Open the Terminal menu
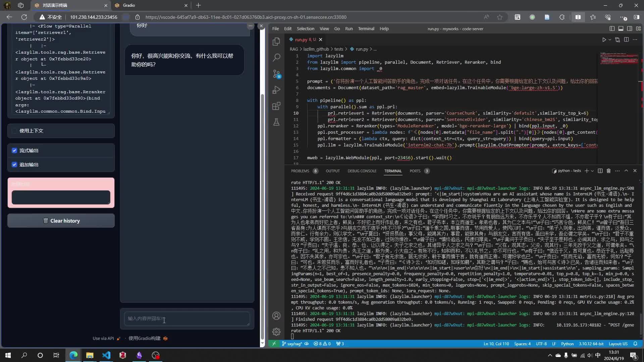The height and width of the screenshot is (362, 644). pos(366,29)
